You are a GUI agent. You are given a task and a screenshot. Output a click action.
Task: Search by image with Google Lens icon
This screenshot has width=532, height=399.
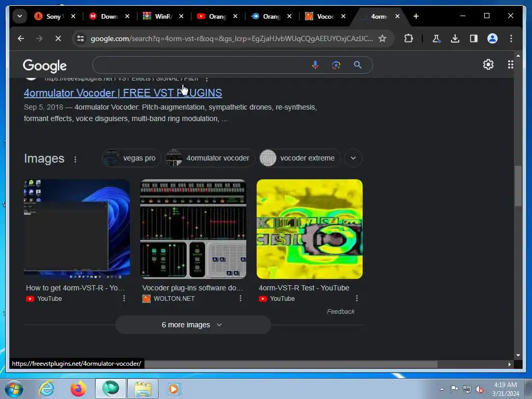(x=336, y=65)
